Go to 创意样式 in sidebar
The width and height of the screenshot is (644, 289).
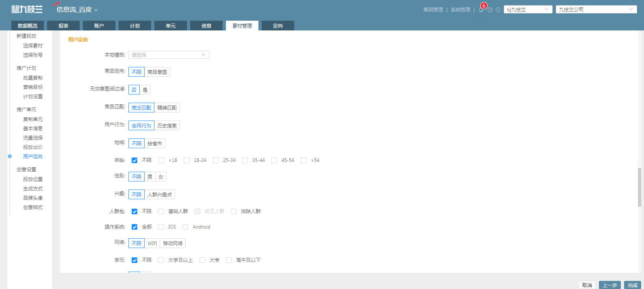(x=33, y=207)
